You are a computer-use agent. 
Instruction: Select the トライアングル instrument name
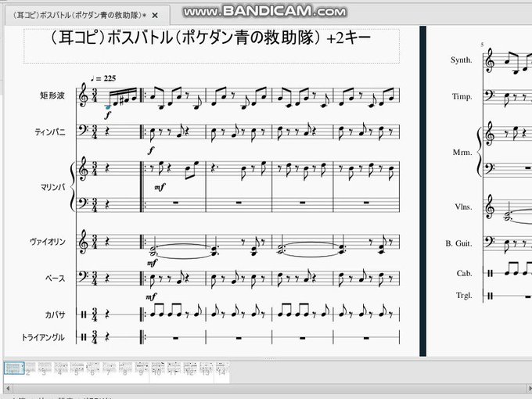pos(43,337)
